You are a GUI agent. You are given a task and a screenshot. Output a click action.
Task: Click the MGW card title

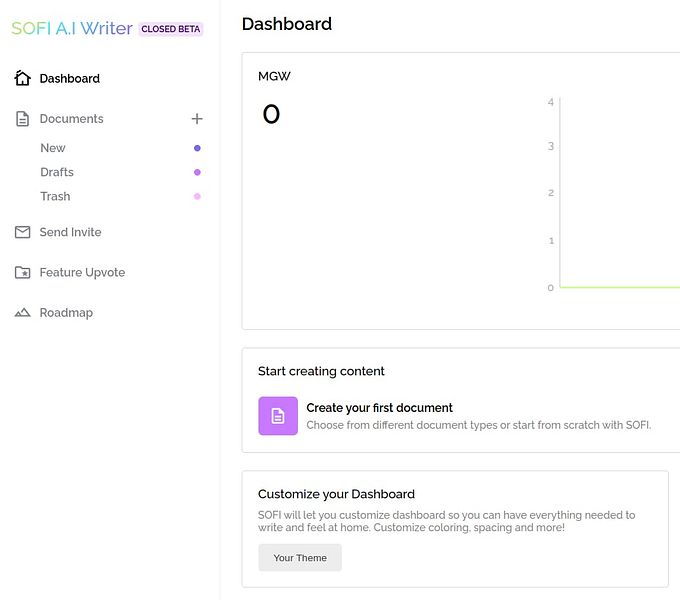pyautogui.click(x=274, y=76)
